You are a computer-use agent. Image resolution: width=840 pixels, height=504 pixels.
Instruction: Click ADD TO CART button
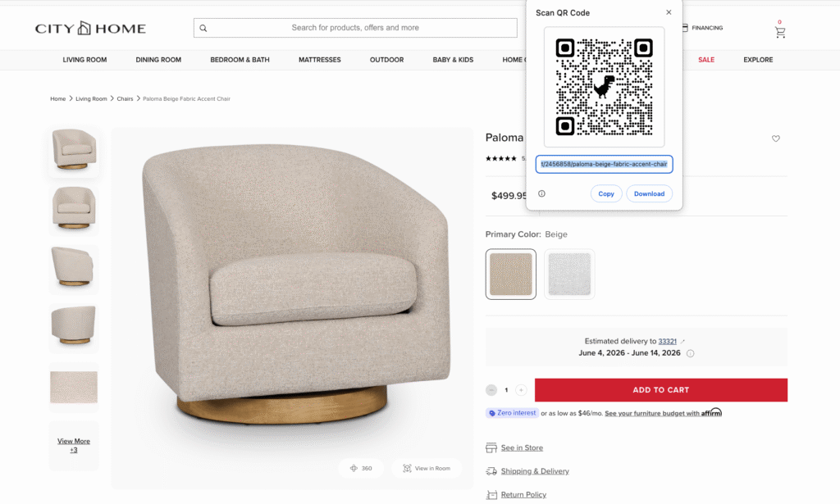tap(661, 390)
